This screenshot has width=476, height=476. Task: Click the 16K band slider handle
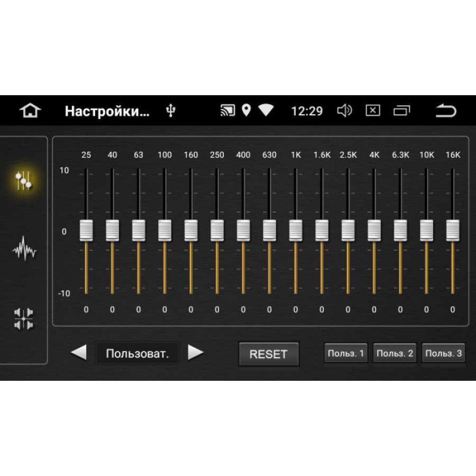pos(453,231)
